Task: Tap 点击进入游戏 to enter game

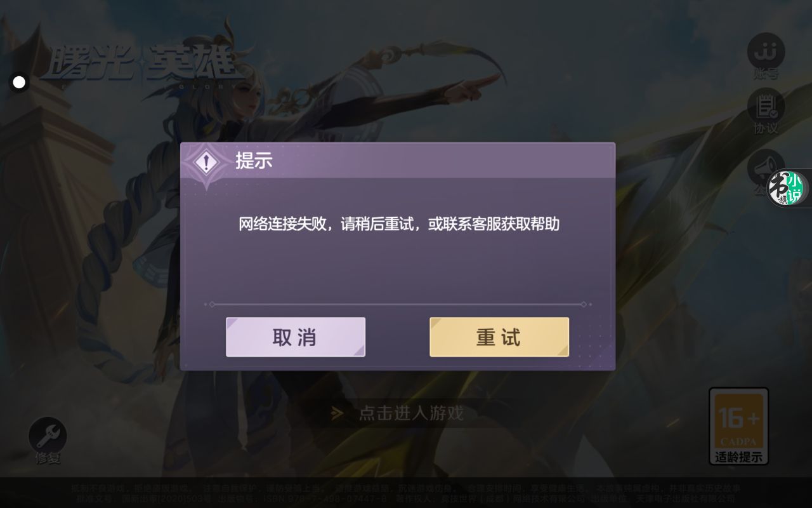Action: tap(411, 413)
